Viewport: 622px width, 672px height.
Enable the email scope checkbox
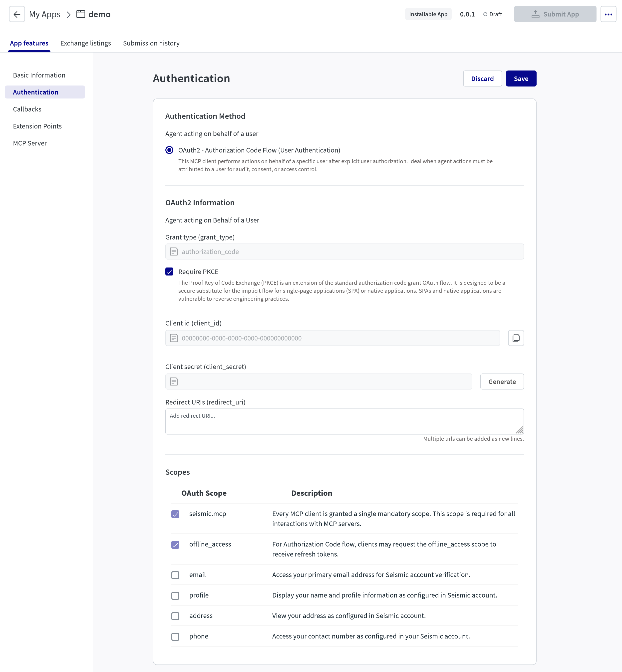coord(175,575)
